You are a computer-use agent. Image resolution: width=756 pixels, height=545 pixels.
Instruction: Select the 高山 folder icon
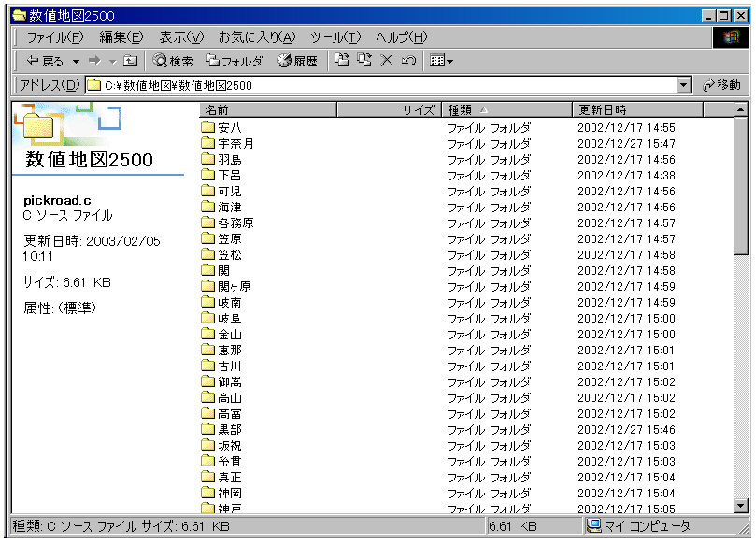(x=207, y=398)
